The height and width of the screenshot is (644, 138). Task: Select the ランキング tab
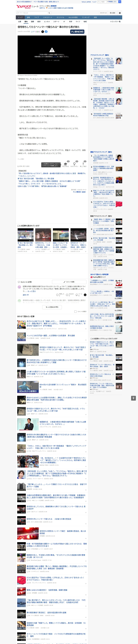pyautogui.click(x=86, y=17)
